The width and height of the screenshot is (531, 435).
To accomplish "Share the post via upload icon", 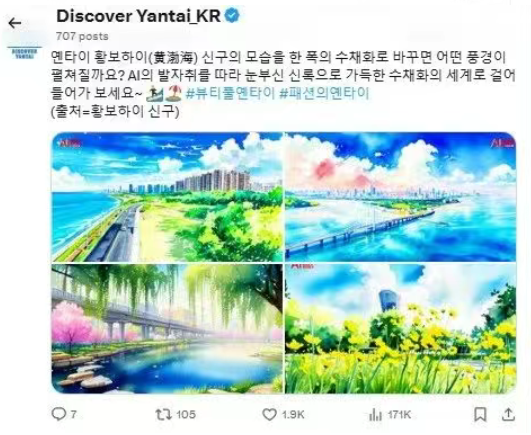I will pyautogui.click(x=508, y=414).
